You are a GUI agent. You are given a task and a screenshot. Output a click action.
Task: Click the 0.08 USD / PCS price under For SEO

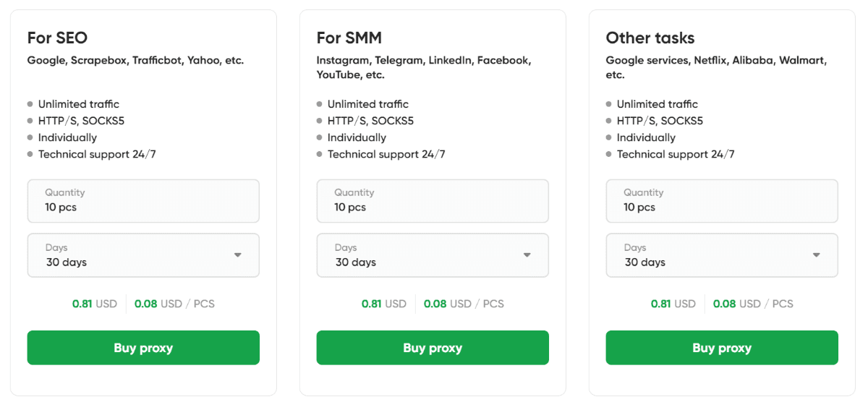click(174, 304)
